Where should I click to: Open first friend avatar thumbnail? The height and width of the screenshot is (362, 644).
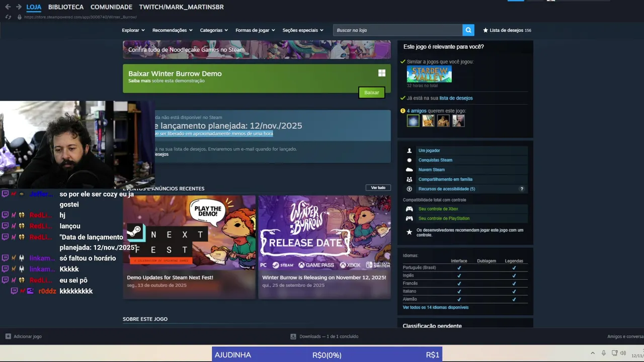tap(413, 121)
